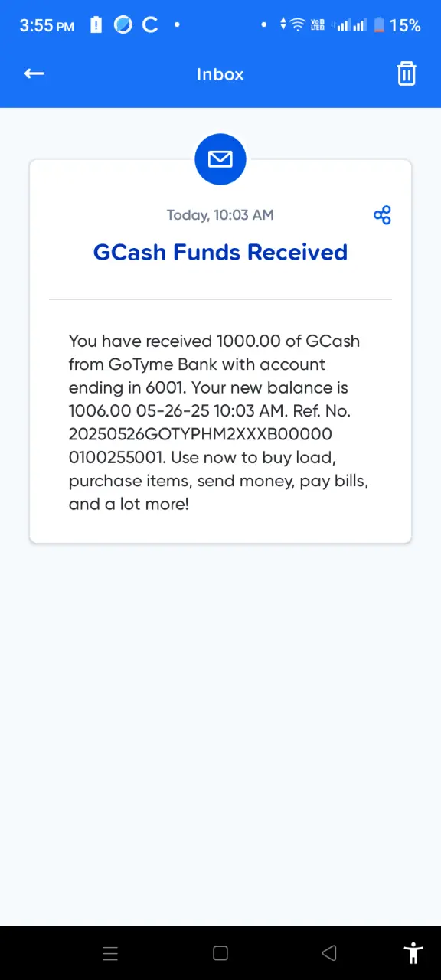Tap the message body text

click(219, 422)
